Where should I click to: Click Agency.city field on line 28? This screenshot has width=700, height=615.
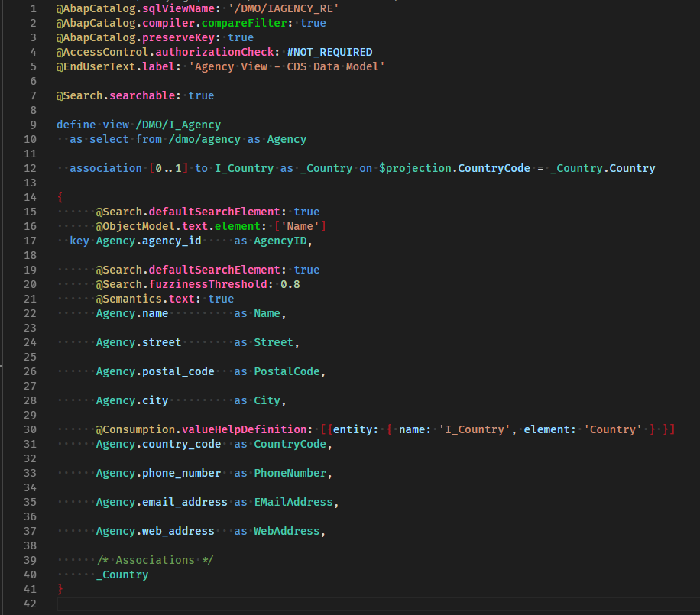click(x=132, y=400)
